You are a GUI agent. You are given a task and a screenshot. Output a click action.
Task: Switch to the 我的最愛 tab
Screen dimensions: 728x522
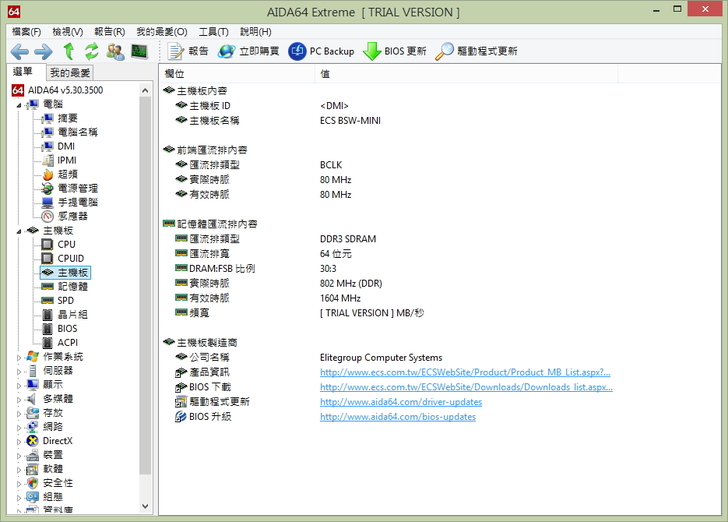[70, 73]
